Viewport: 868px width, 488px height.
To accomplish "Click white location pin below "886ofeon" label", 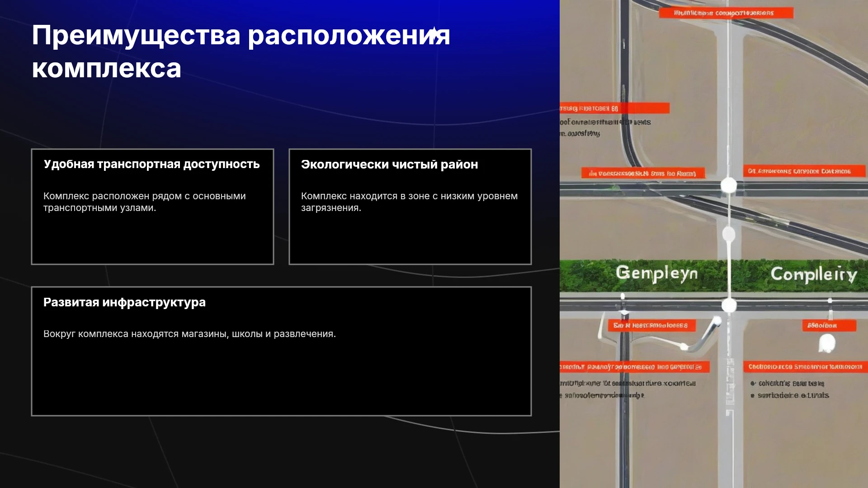I will 827,343.
